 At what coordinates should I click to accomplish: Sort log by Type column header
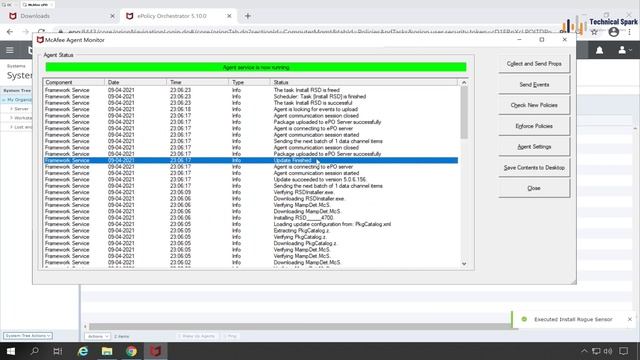coord(249,82)
